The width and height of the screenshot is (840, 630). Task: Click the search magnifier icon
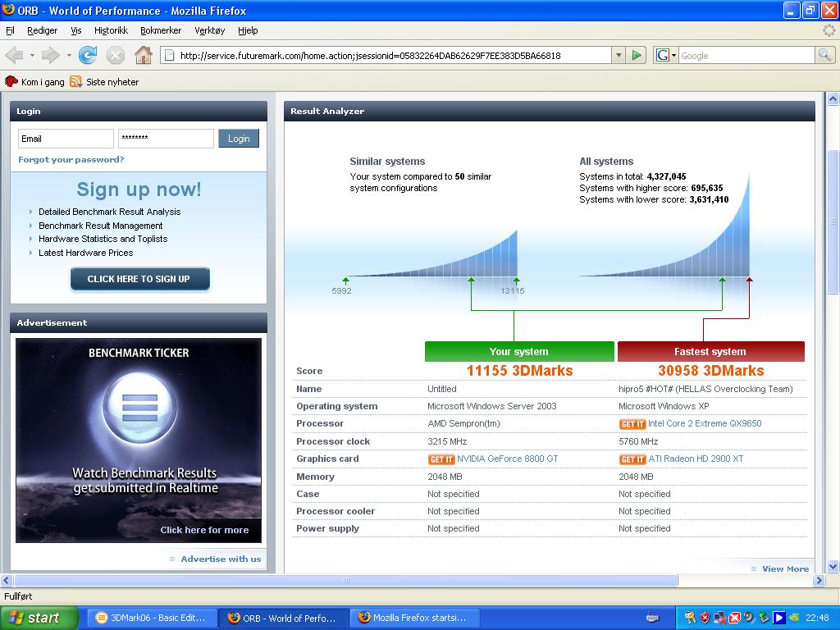tap(824, 55)
